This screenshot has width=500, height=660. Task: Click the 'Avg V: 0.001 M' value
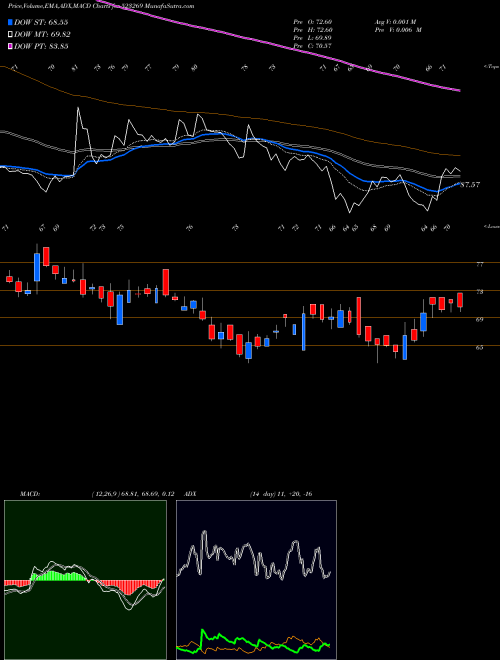394,21
